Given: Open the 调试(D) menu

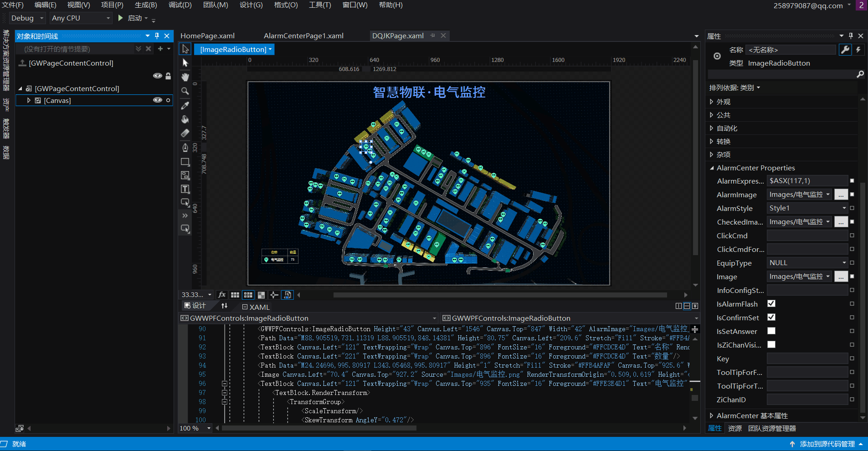Looking at the screenshot, I should (180, 5).
